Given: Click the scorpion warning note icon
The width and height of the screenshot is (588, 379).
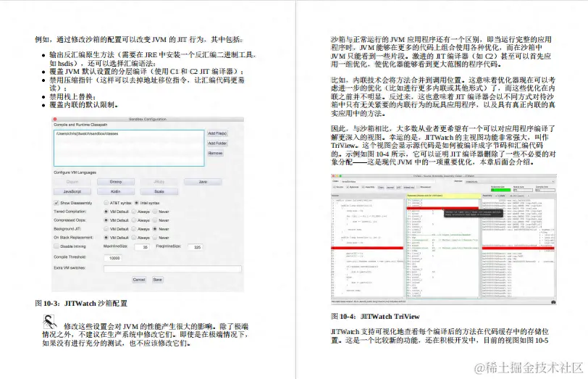Looking at the screenshot, I should (49, 322).
